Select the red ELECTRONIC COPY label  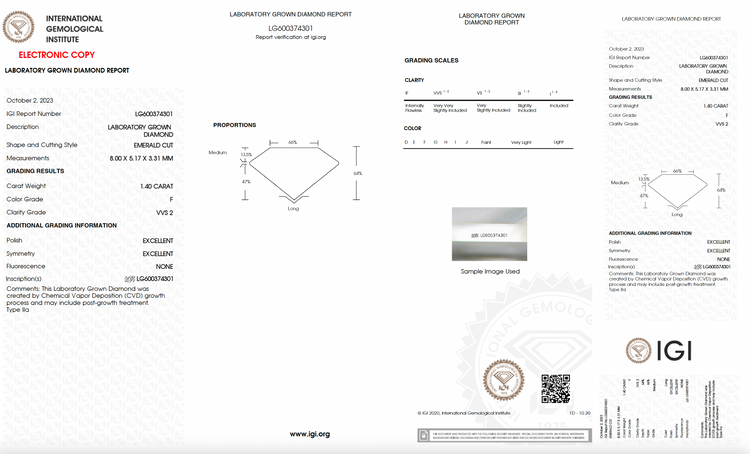pos(56,55)
